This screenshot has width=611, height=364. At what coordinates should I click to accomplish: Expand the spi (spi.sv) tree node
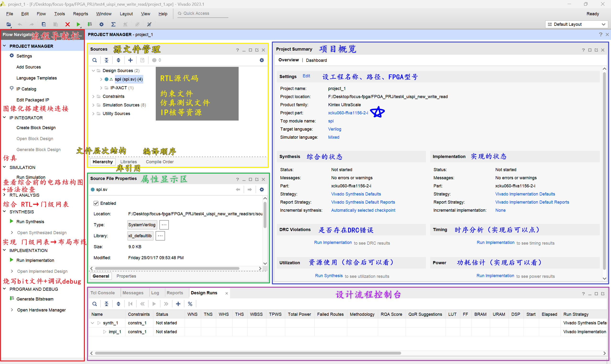click(101, 79)
